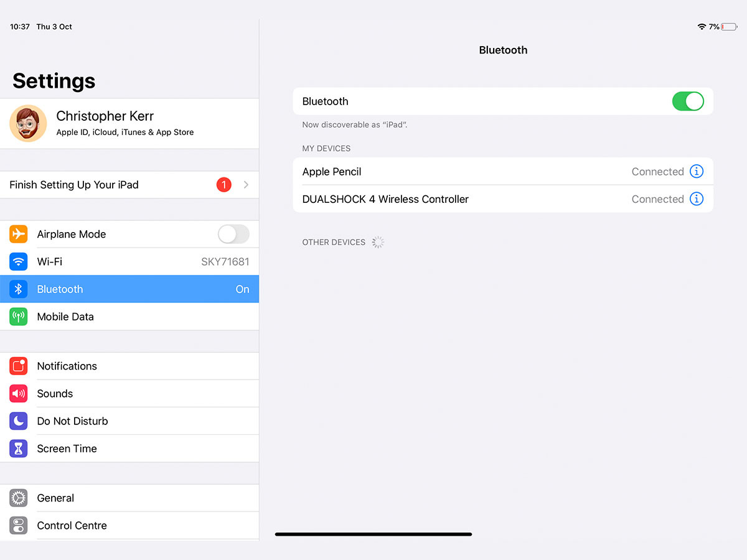Tap the Bluetooth icon in the sidebar
The width and height of the screenshot is (747, 560).
[x=19, y=289]
